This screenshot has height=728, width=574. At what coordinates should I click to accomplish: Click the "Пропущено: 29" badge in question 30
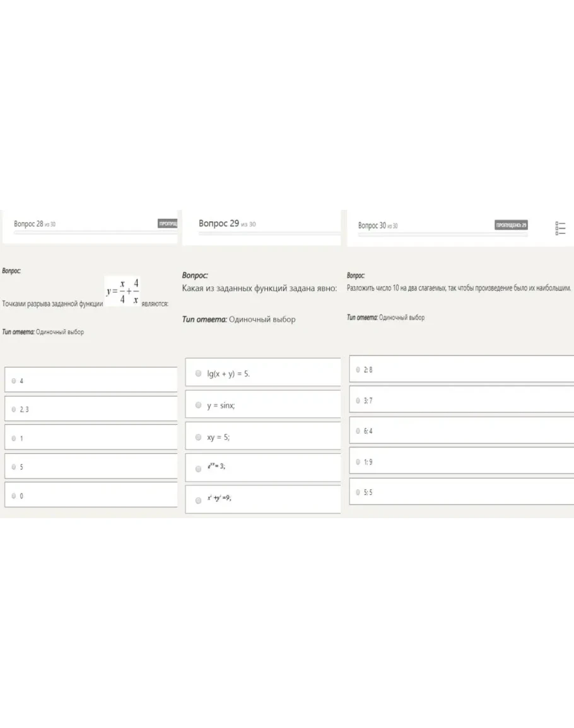[512, 225]
